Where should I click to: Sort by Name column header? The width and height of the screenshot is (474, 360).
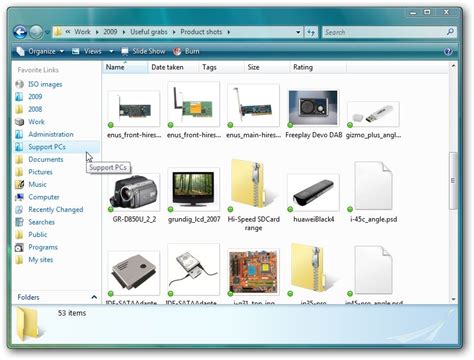point(125,67)
